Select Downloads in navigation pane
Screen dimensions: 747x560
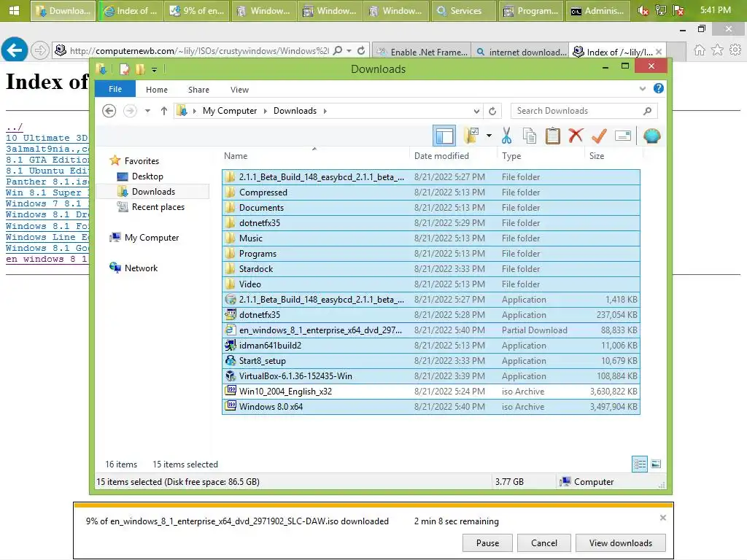(x=153, y=192)
